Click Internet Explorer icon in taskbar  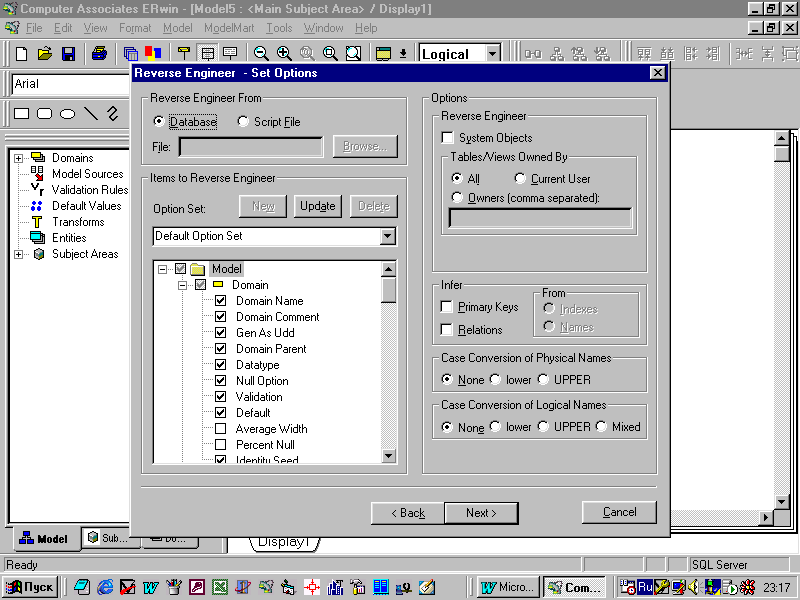[x=105, y=587]
